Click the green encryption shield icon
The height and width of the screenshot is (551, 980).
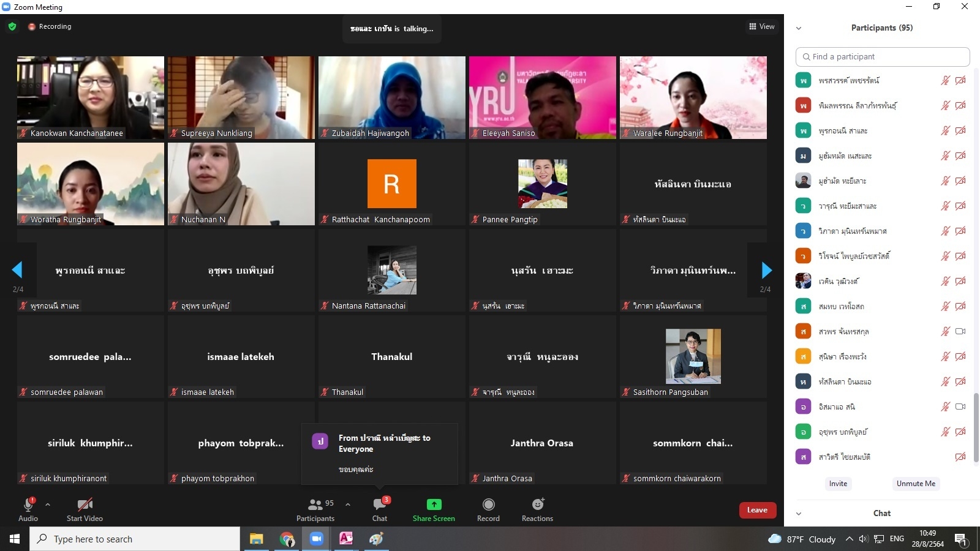tap(12, 26)
